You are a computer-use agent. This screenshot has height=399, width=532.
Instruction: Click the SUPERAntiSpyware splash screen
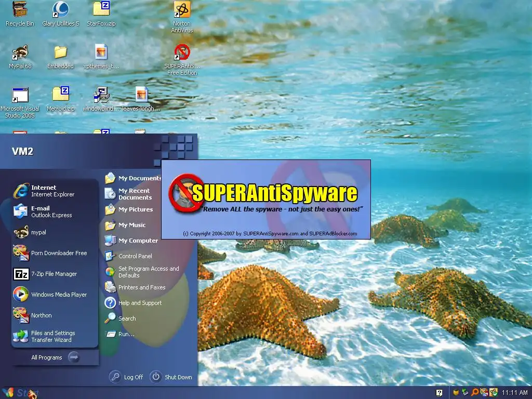(x=266, y=199)
